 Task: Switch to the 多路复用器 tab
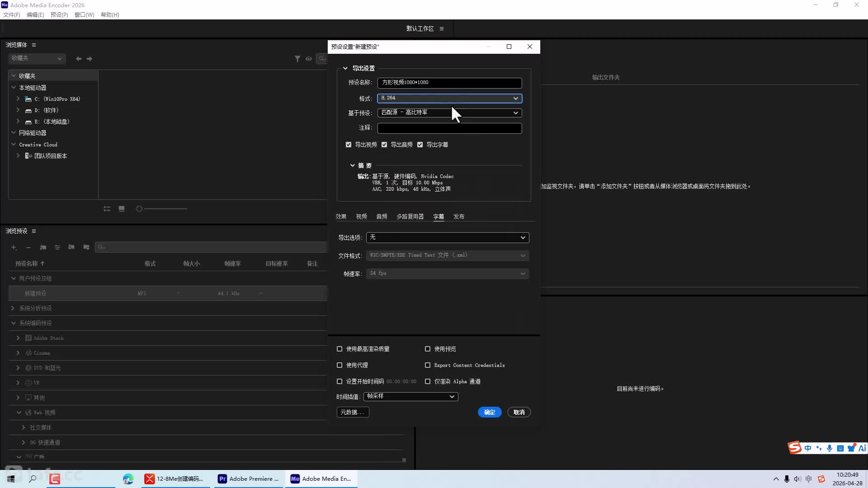410,216
